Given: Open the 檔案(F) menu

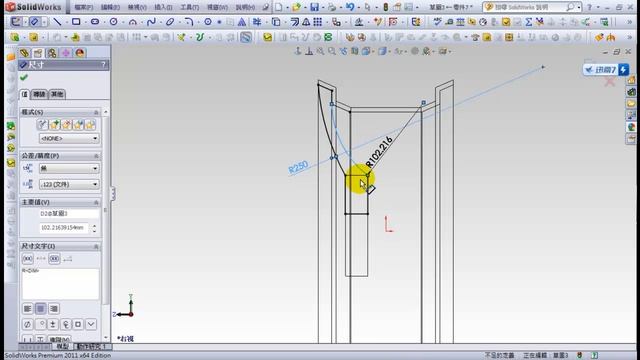Looking at the screenshot, I should (84, 7).
